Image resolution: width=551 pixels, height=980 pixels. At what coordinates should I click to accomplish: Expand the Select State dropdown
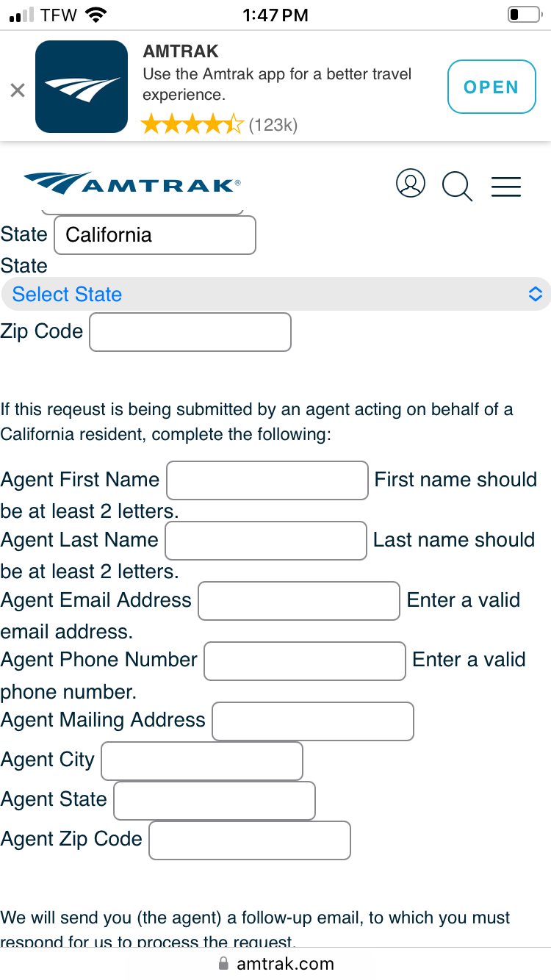275,294
